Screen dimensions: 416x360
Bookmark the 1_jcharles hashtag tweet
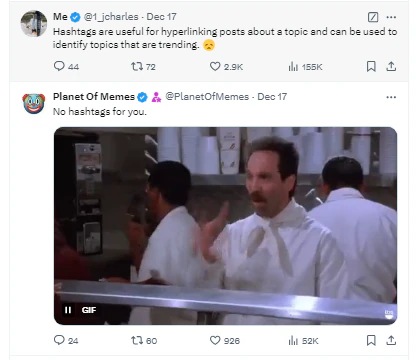371,66
